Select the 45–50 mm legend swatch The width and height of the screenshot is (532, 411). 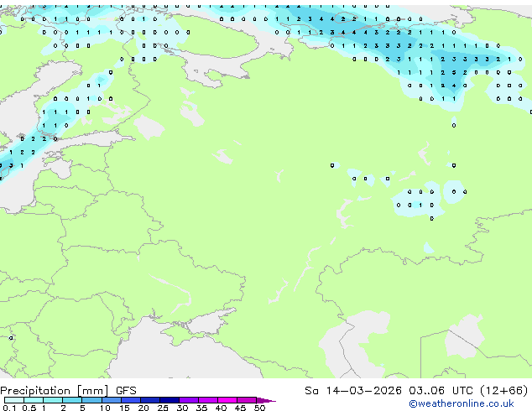coord(247,400)
